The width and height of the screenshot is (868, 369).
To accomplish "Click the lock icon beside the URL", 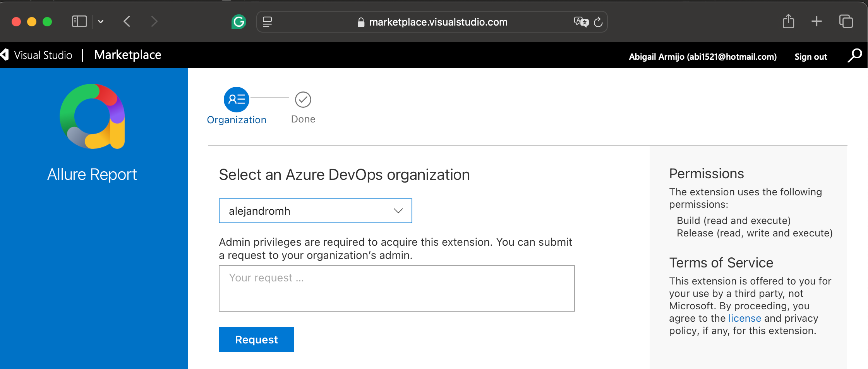I will pyautogui.click(x=361, y=22).
